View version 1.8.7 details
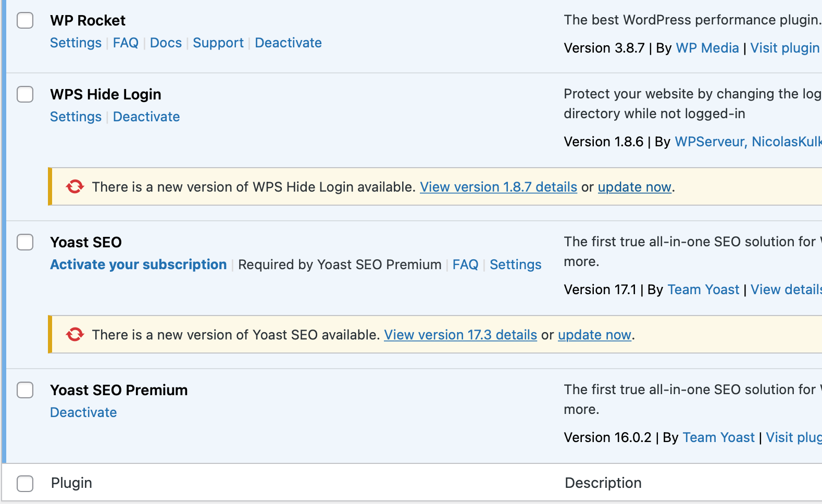Image resolution: width=822 pixels, height=504 pixels. pos(499,187)
